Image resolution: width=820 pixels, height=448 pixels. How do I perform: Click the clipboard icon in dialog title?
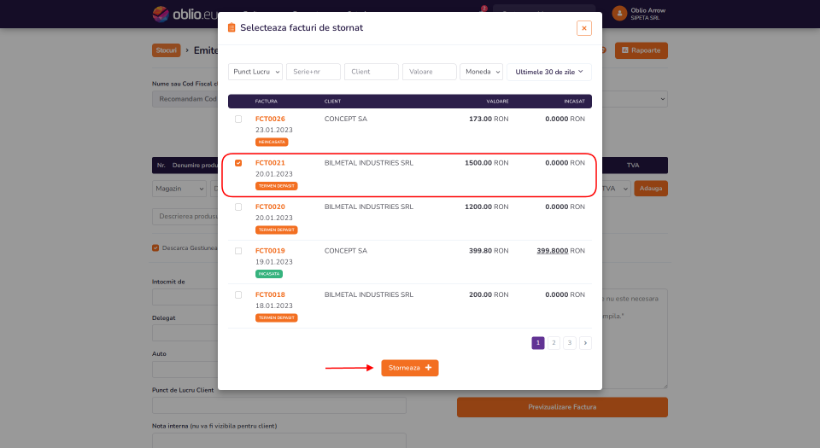coord(231,28)
